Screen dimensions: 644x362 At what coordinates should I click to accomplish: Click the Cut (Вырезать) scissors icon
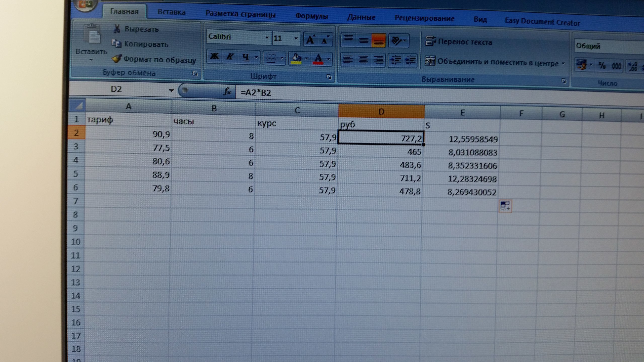[x=116, y=29]
